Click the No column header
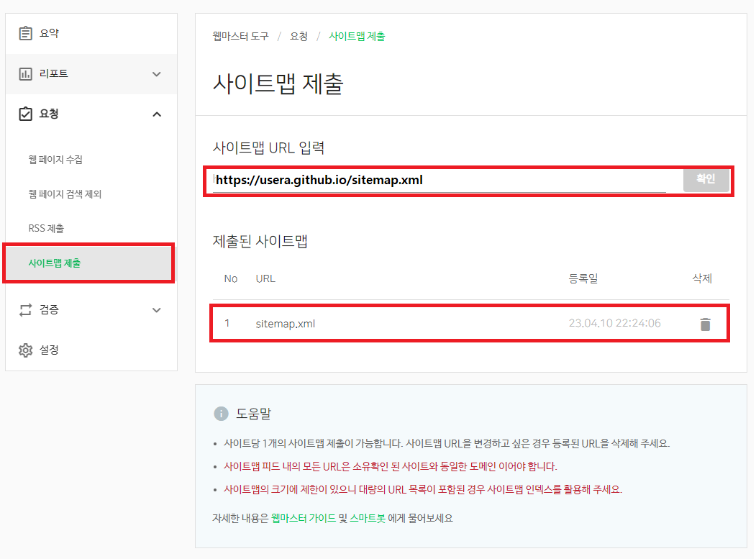Screen dimensions: 756x559 tap(230, 278)
